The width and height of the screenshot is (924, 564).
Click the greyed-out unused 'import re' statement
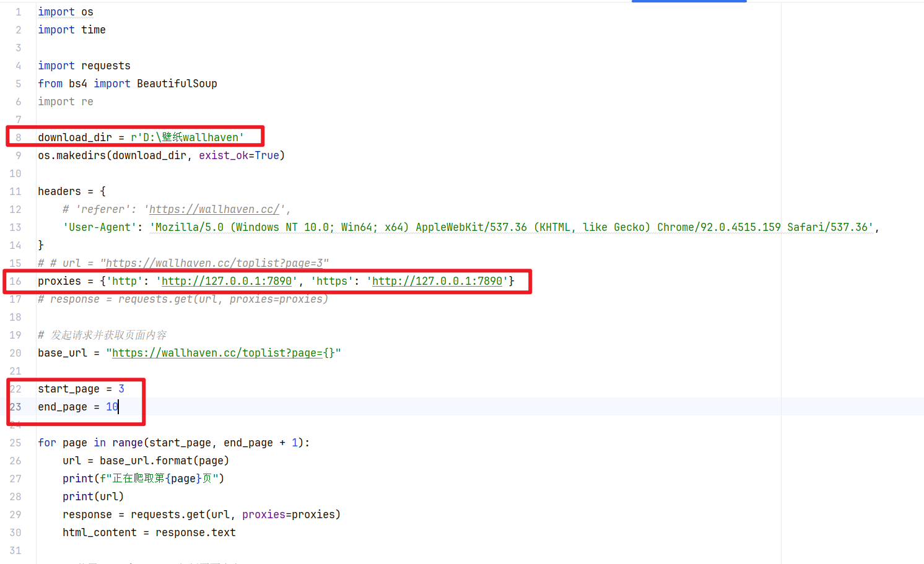[x=65, y=102]
